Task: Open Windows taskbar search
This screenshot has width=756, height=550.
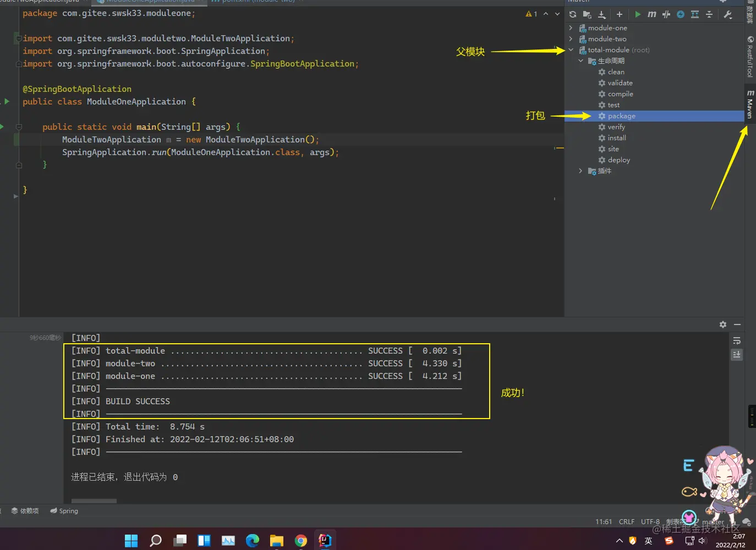Action: pyautogui.click(x=156, y=541)
